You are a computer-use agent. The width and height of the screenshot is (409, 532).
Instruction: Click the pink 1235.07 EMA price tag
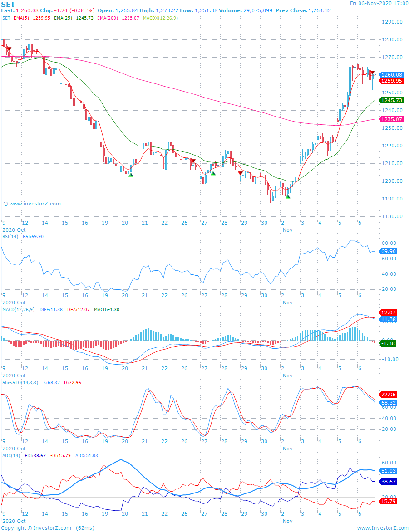[x=391, y=119]
